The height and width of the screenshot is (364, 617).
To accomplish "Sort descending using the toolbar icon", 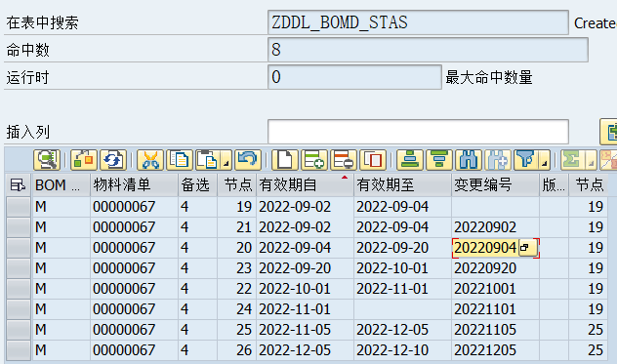I will coord(439,160).
